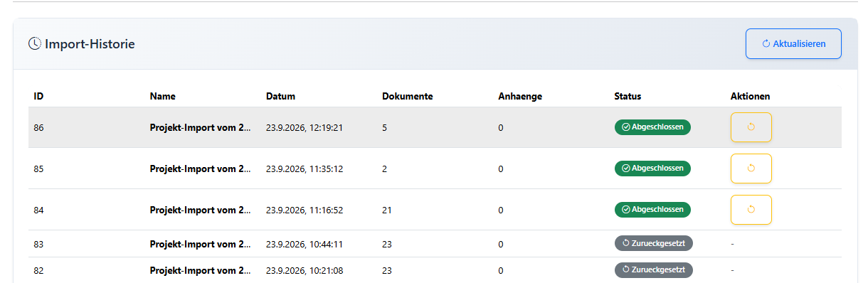Click the clock icon beside Import-Historie

pos(35,43)
